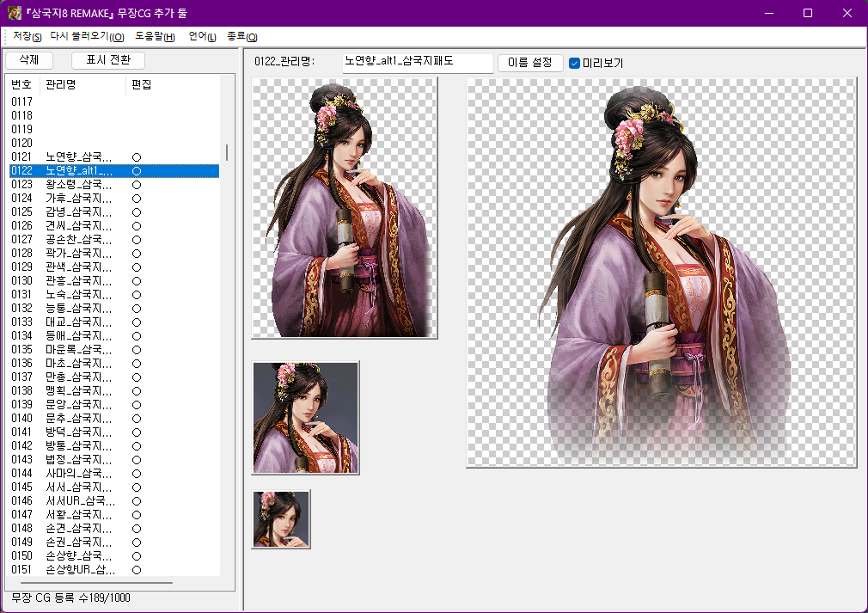Select row 0139 문앙
This screenshot has width=868, height=613.
point(114,405)
